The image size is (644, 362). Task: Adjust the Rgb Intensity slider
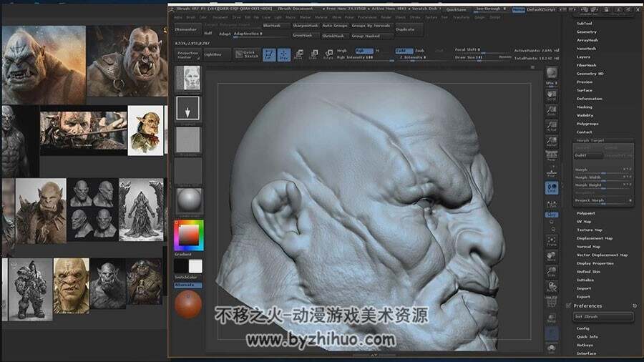click(364, 58)
